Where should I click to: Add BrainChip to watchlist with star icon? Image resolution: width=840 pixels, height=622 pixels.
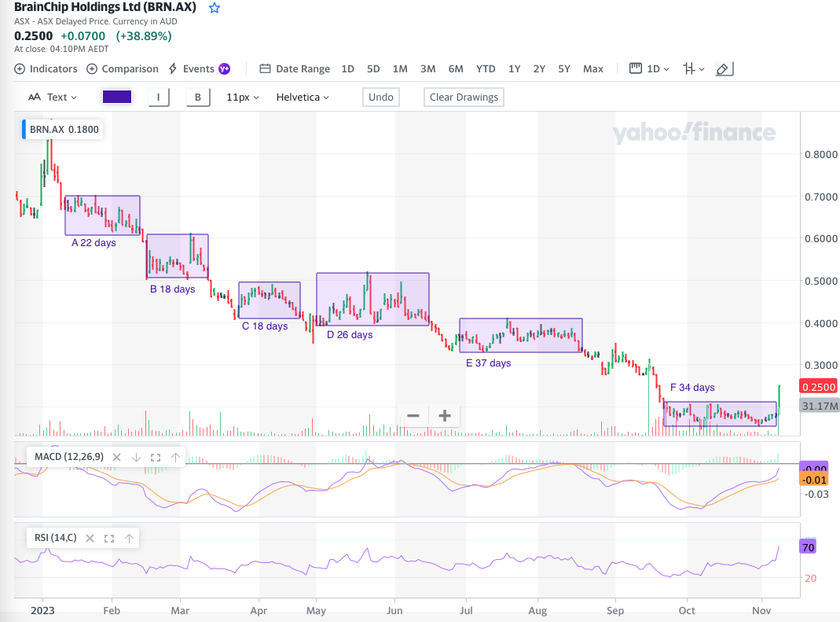[x=215, y=8]
